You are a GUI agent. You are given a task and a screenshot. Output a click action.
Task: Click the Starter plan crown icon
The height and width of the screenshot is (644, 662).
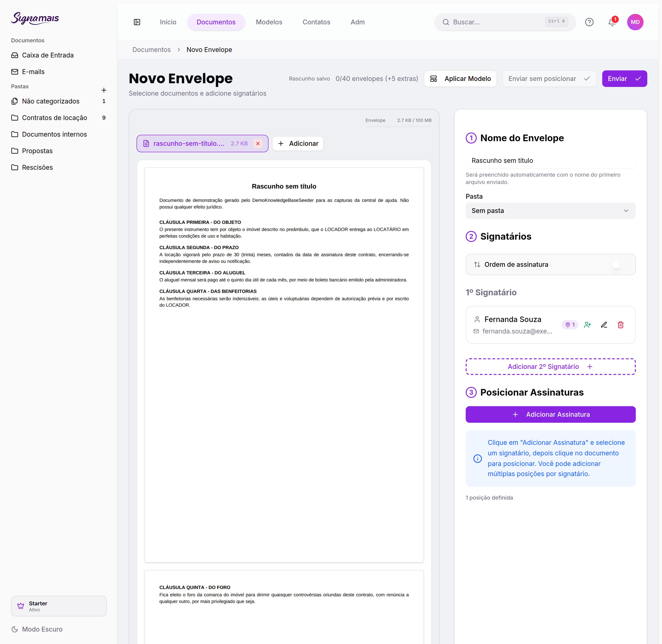point(21,606)
